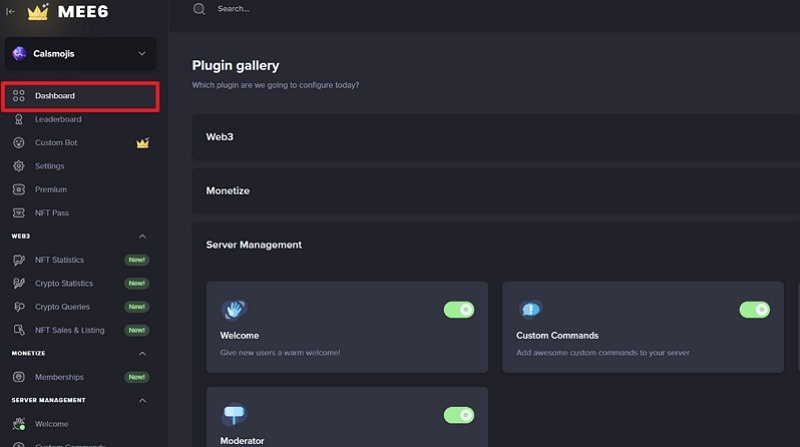800x447 pixels.
Task: Open Settings from sidebar
Action: pos(49,166)
